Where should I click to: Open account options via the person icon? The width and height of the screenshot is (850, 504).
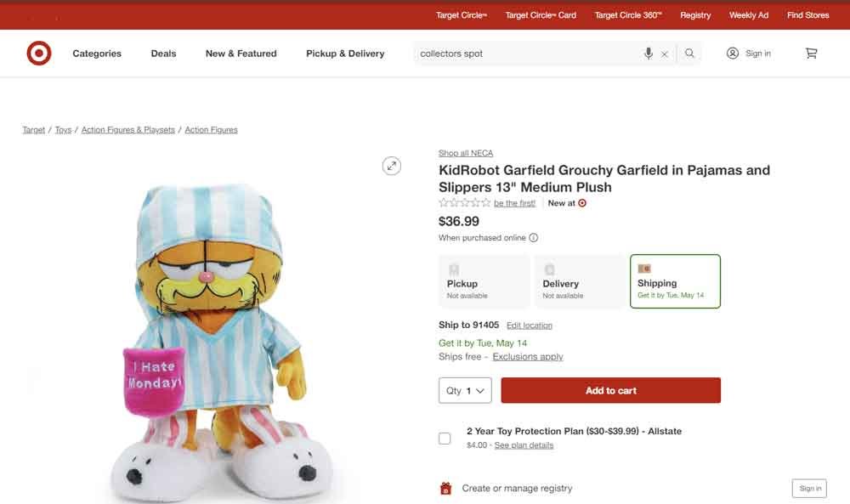[x=732, y=53]
